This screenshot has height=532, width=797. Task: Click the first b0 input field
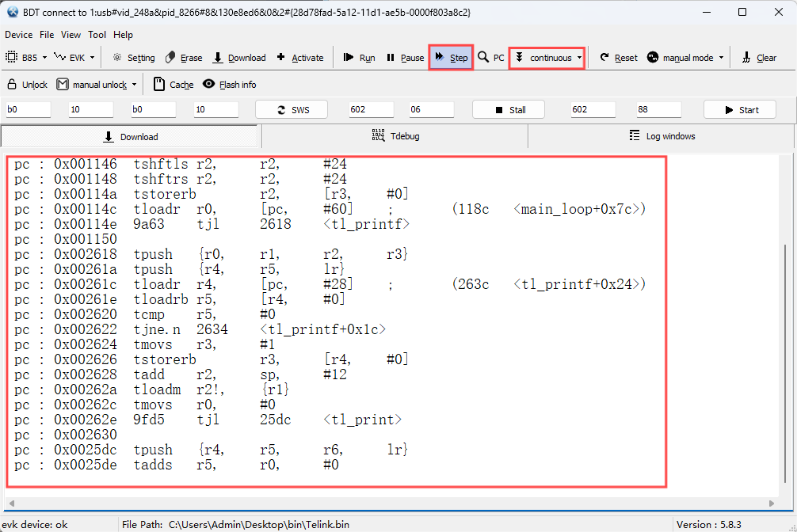(x=28, y=109)
